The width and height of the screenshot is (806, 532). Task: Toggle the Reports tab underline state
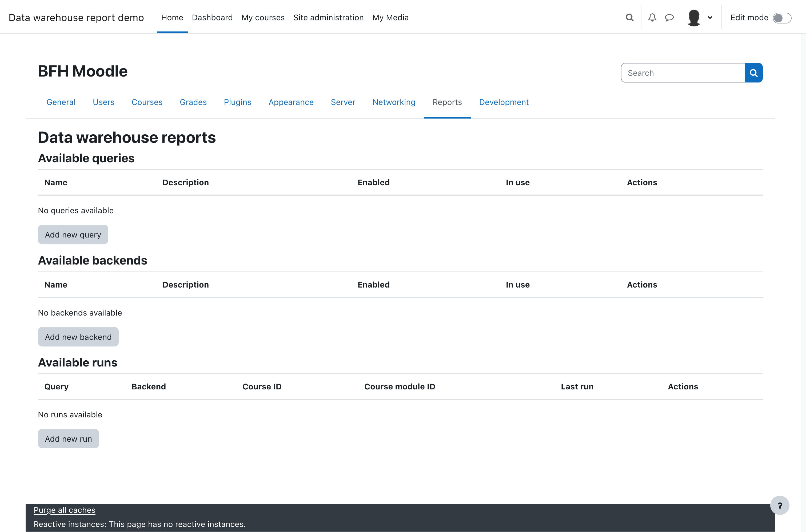(447, 102)
